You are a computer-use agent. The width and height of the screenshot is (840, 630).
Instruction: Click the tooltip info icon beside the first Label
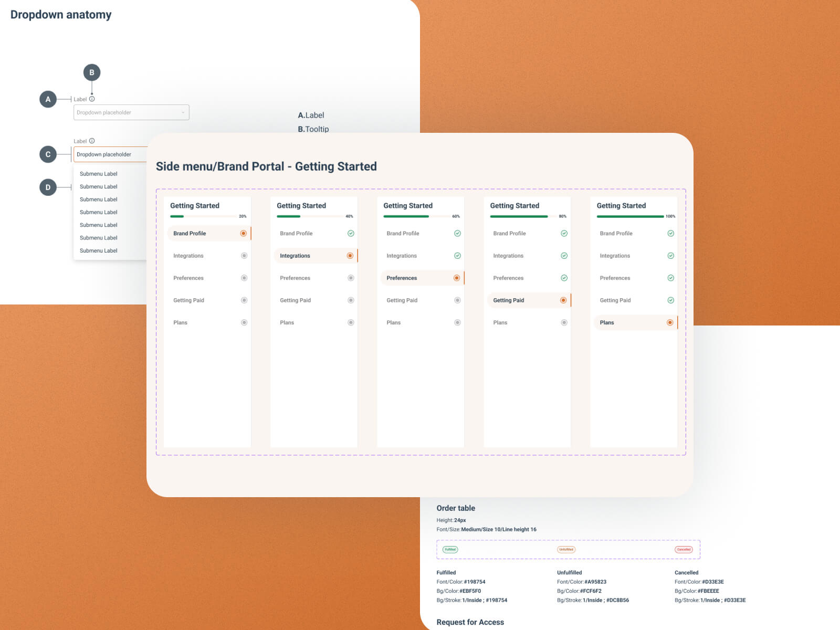coord(92,98)
